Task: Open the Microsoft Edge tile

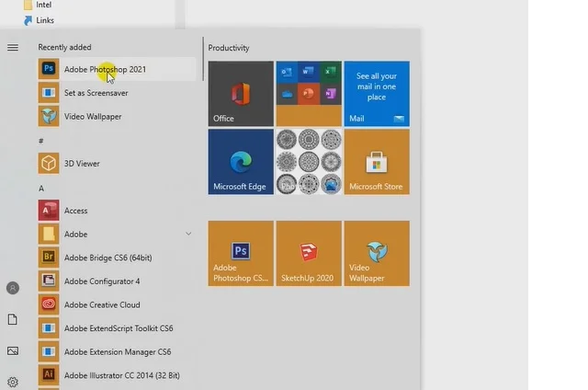Action: pos(241,162)
